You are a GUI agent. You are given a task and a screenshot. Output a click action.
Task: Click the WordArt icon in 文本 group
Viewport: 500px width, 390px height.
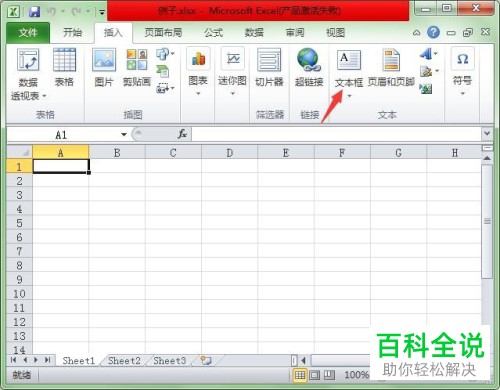pyautogui.click(x=426, y=54)
